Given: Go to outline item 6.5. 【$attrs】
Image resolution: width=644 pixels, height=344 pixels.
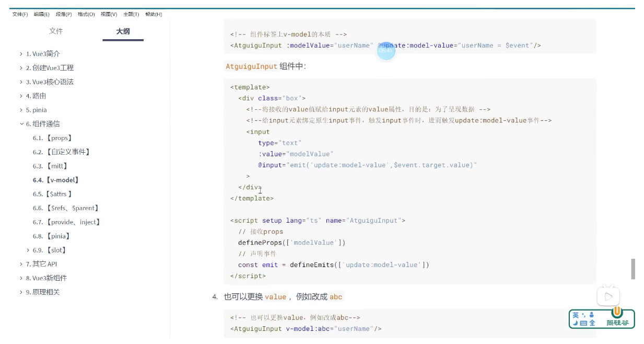Looking at the screenshot, I should 52,194.
